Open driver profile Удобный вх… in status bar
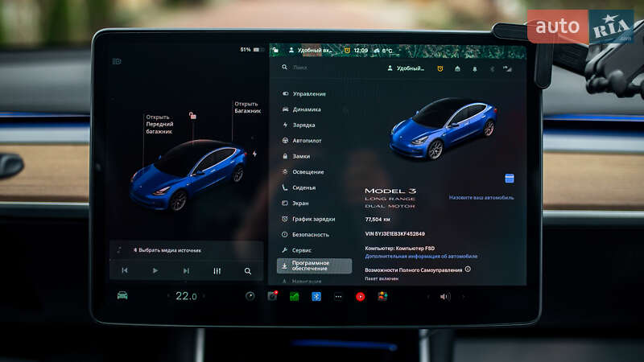Screen dimensions: 644x362 pyautogui.click(x=311, y=50)
